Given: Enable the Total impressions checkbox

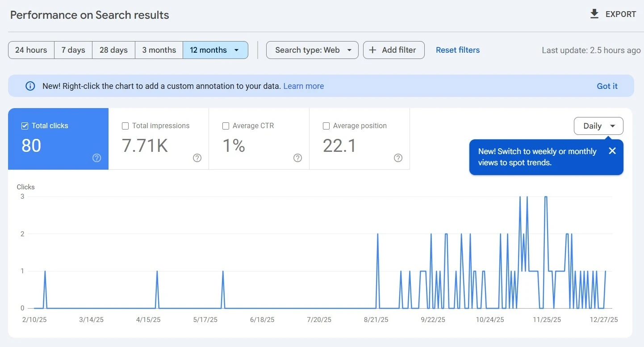Looking at the screenshot, I should click(x=125, y=126).
